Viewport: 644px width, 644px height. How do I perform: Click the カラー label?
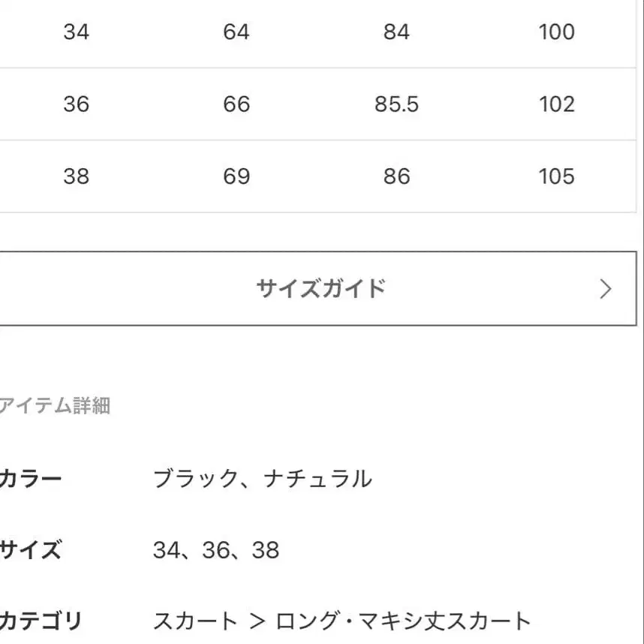(30, 478)
